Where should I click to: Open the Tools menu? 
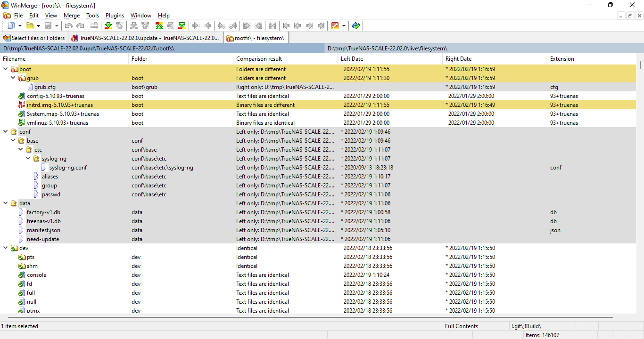(92, 16)
